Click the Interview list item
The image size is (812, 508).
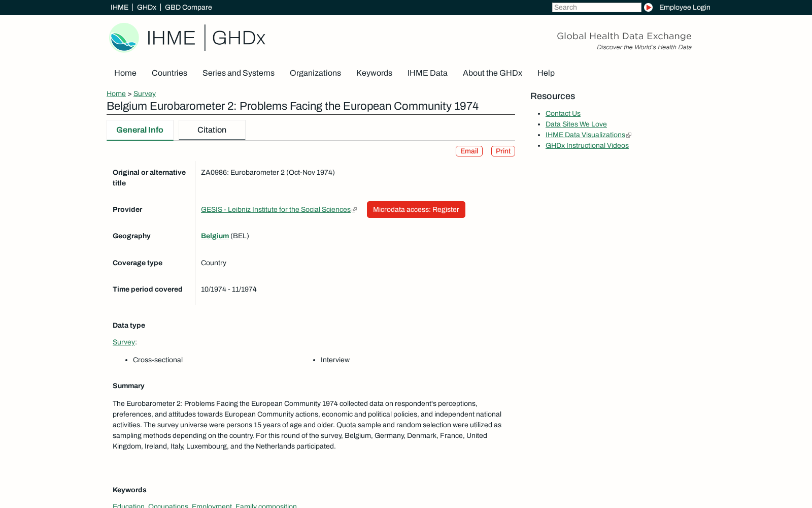tap(335, 360)
